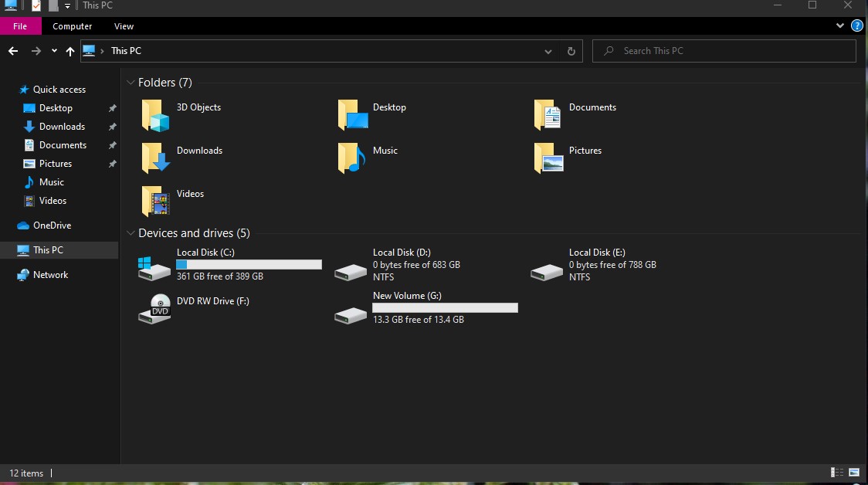The image size is (868, 485).
Task: Select the DVD RW Drive (F:)
Action: click(194, 308)
